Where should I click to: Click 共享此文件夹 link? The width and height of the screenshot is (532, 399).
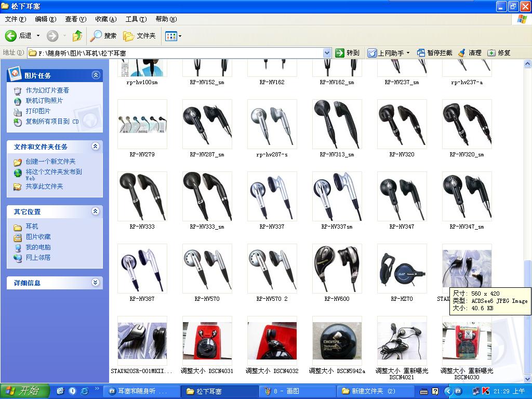tap(45, 187)
